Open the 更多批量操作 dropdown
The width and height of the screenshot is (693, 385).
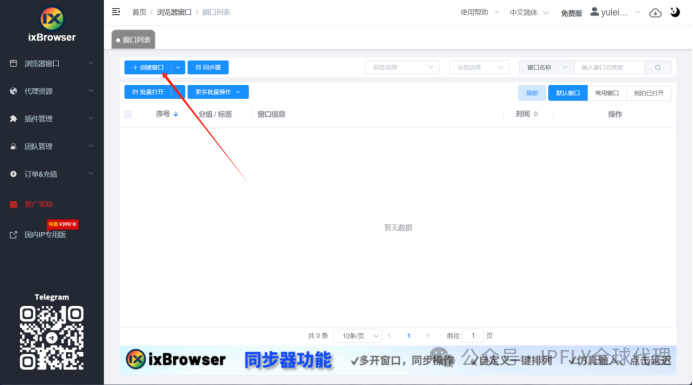coord(218,92)
